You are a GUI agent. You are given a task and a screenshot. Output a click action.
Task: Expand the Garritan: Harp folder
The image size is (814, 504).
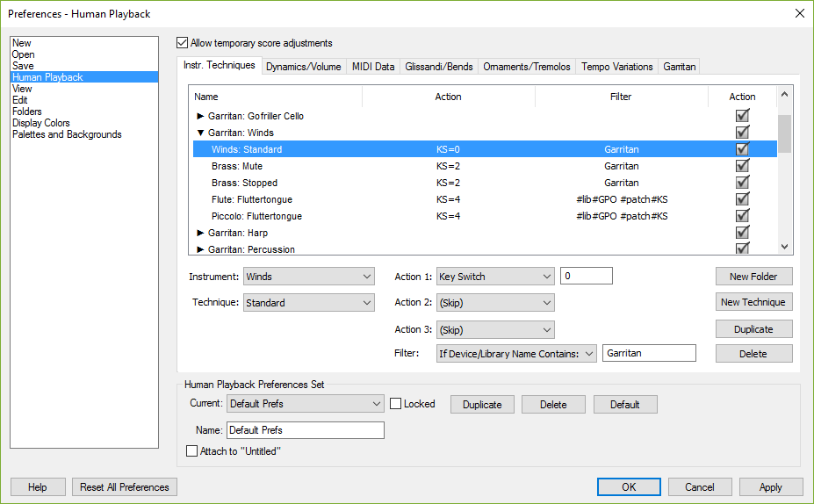[x=200, y=233]
